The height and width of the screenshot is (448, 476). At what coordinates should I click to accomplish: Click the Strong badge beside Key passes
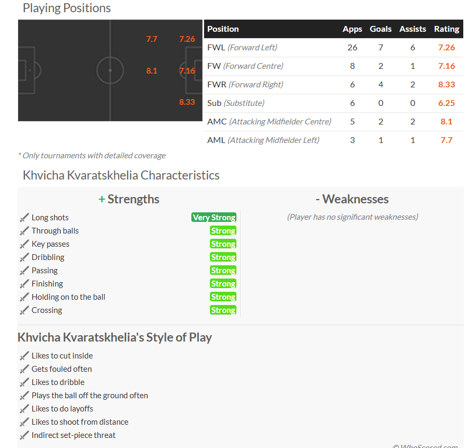click(223, 244)
